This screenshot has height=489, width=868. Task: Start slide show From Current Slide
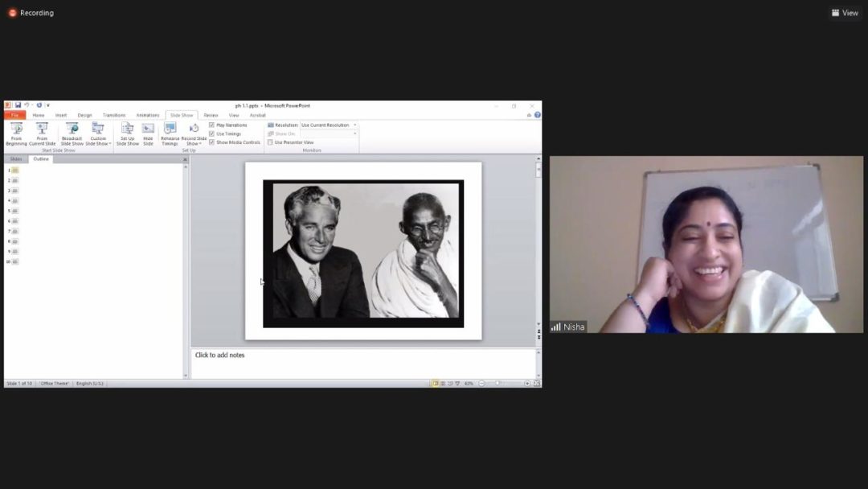[x=42, y=134]
